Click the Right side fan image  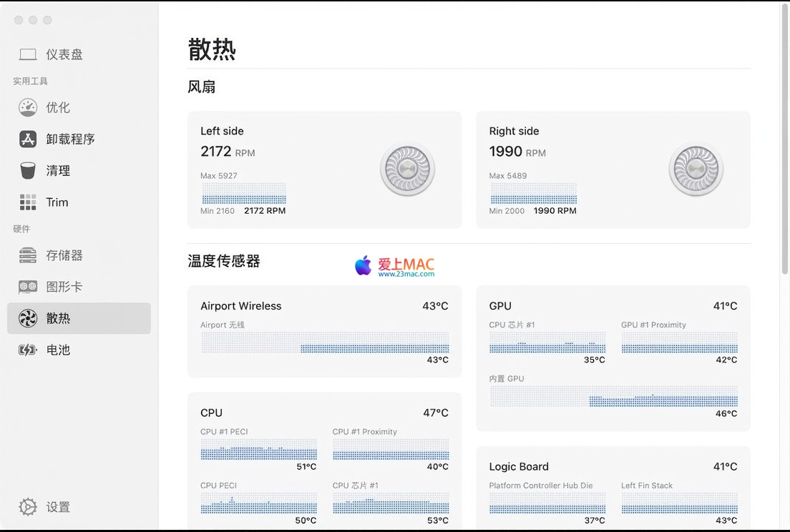pyautogui.click(x=696, y=169)
